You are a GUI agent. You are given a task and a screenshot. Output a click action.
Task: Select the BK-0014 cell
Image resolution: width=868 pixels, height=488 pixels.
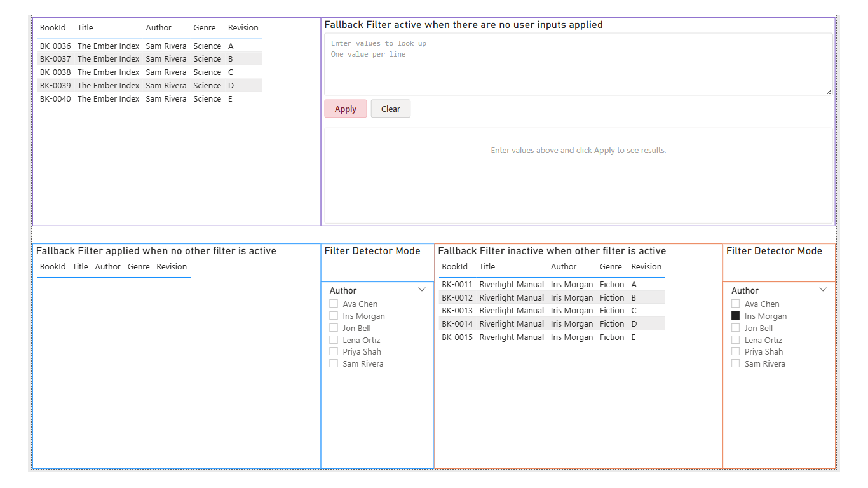(x=458, y=324)
